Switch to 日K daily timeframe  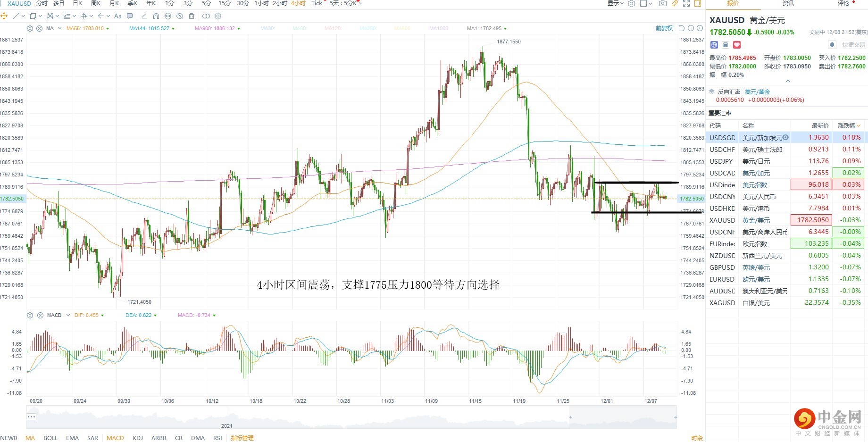pyautogui.click(x=78, y=3)
